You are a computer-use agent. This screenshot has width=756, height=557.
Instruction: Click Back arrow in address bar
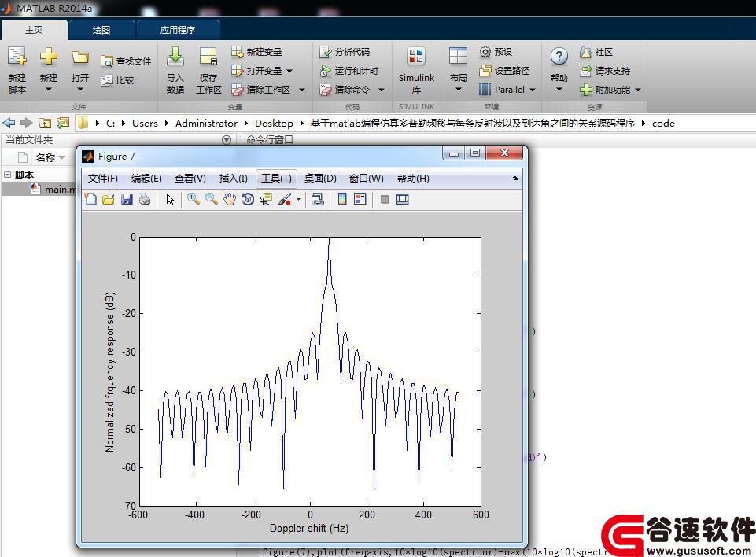[x=9, y=123]
